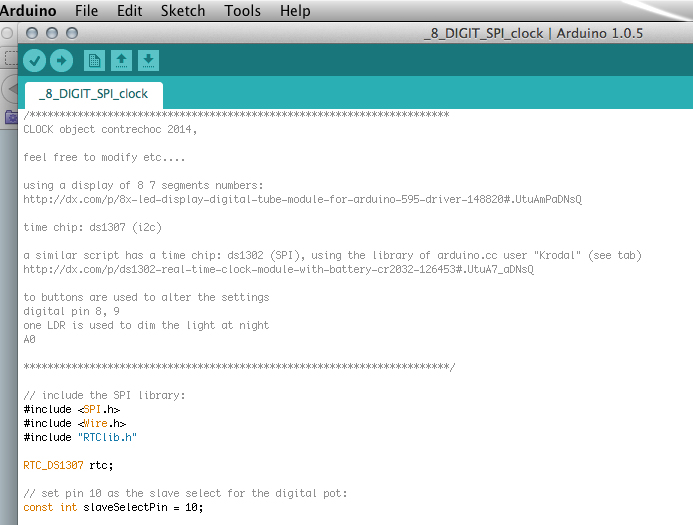
Task: Open the File menu
Action: pos(86,11)
